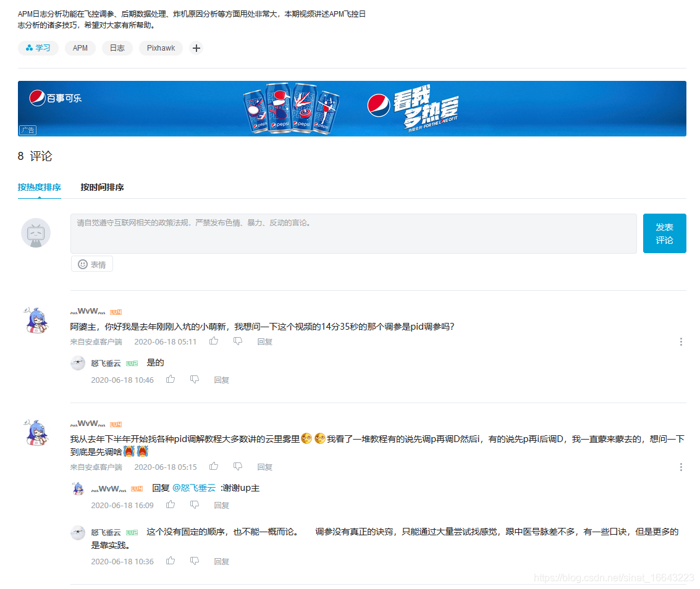Reply to the comment dated 2020-06-18 05:15
The image size is (700, 589).
pyautogui.click(x=264, y=467)
